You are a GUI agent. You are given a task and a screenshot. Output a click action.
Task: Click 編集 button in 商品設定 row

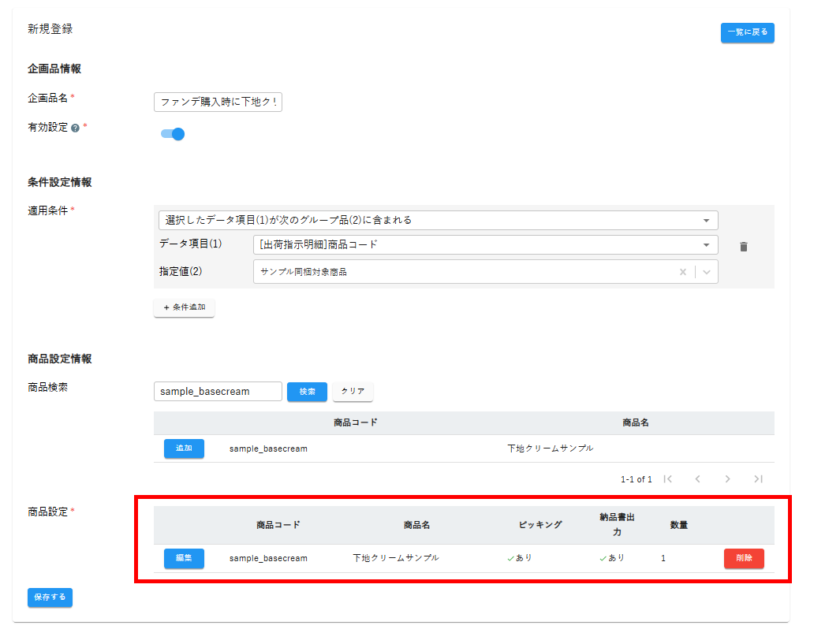184,558
